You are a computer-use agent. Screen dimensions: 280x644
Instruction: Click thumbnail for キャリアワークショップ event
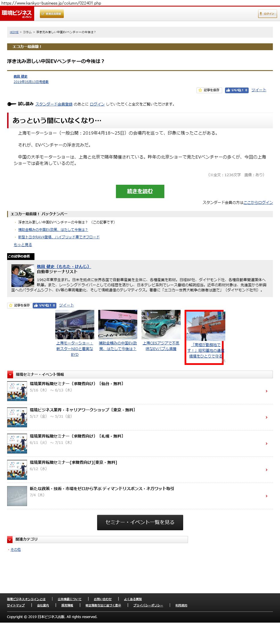click(x=17, y=417)
